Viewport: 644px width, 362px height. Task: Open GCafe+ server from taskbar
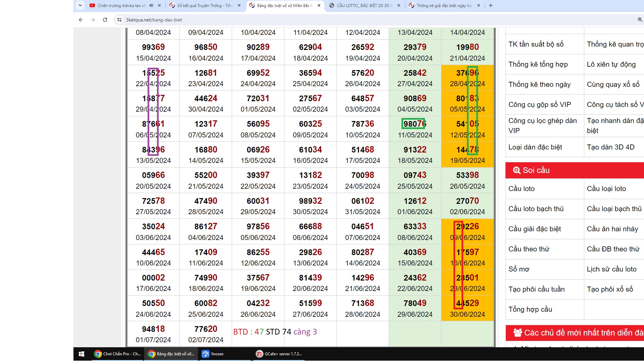click(x=279, y=354)
